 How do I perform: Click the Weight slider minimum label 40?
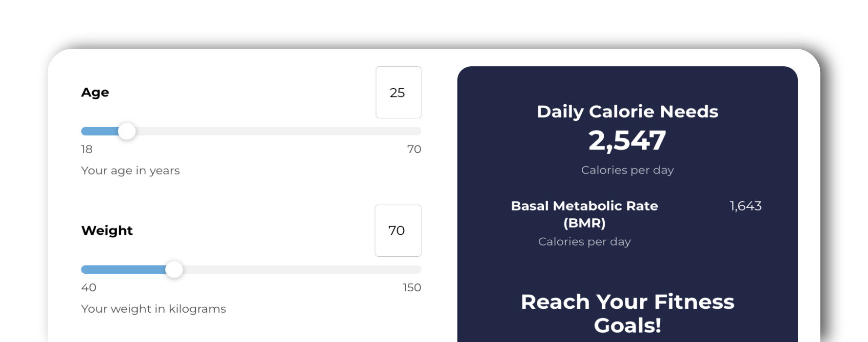pos(89,287)
